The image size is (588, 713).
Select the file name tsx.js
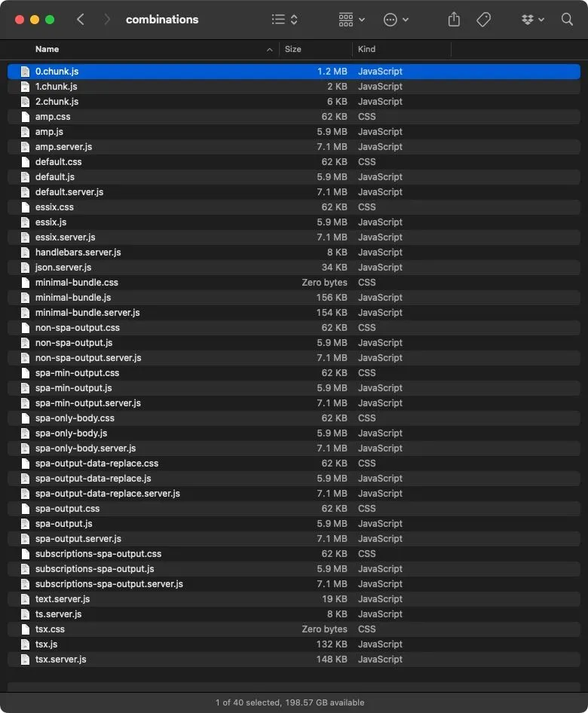coord(47,644)
